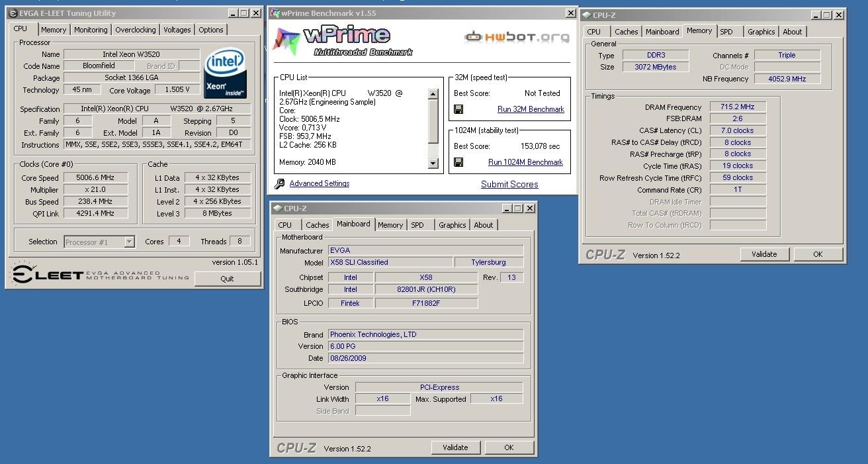Click the NB Frequency 4052.9 MHz field
Viewport: 868px width, 464px height.
(787, 79)
